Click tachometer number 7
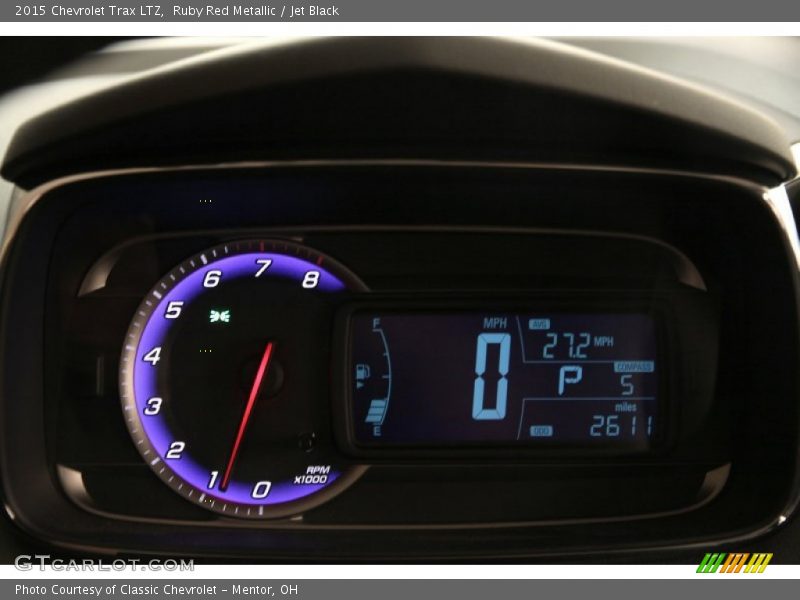800x600 pixels. [x=263, y=267]
